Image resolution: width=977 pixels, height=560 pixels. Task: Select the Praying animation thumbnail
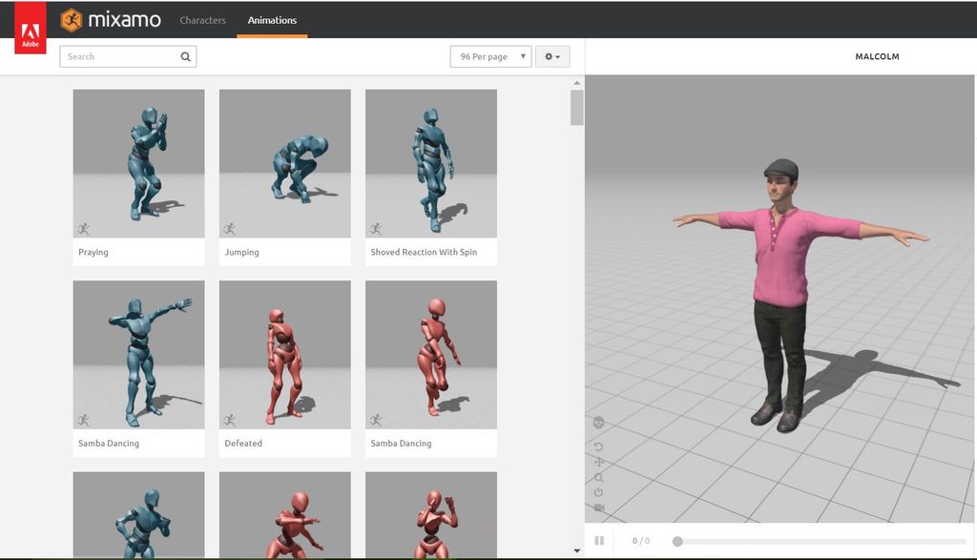138,163
